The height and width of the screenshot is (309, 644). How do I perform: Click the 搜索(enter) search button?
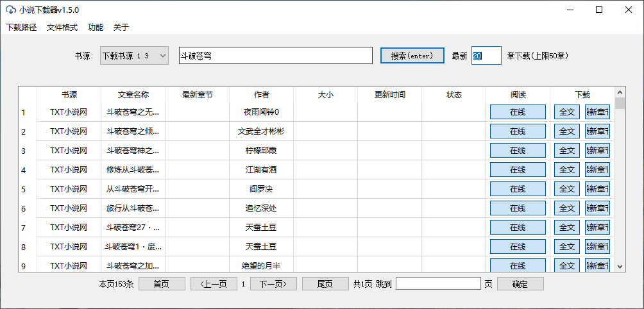click(x=412, y=56)
